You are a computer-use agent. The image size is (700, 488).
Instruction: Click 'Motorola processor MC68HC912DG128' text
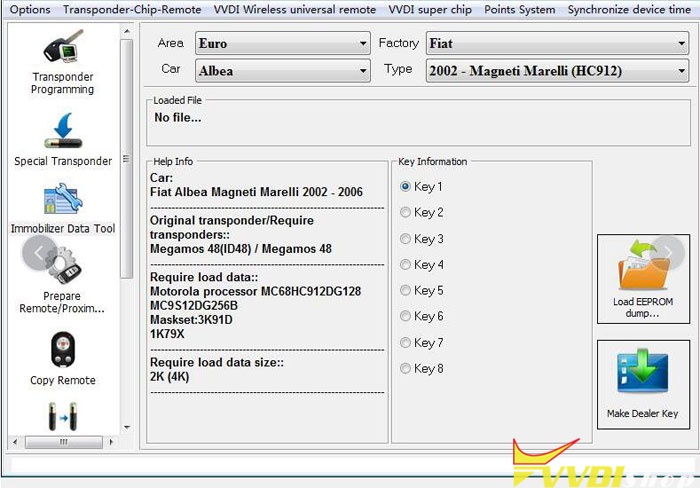click(x=255, y=292)
